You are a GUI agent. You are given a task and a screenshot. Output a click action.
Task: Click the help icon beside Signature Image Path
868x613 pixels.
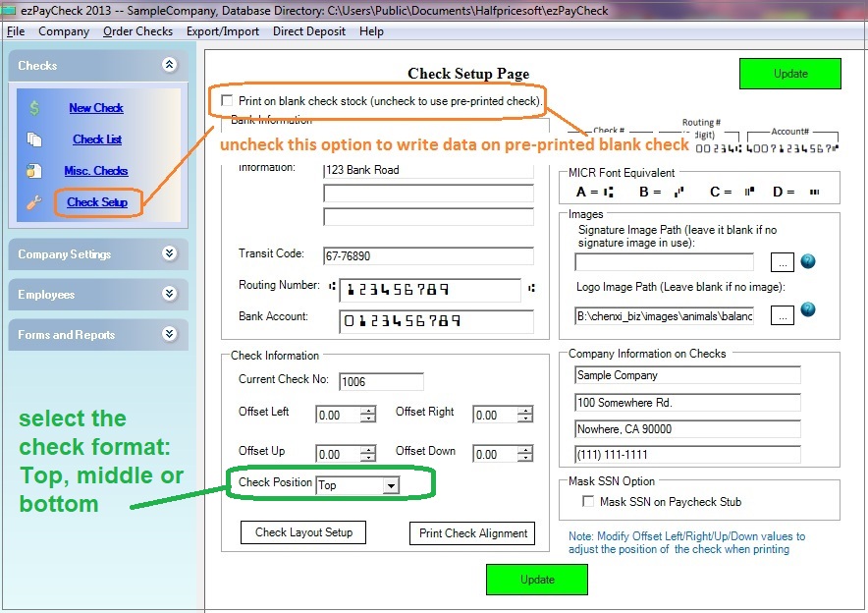pos(807,261)
